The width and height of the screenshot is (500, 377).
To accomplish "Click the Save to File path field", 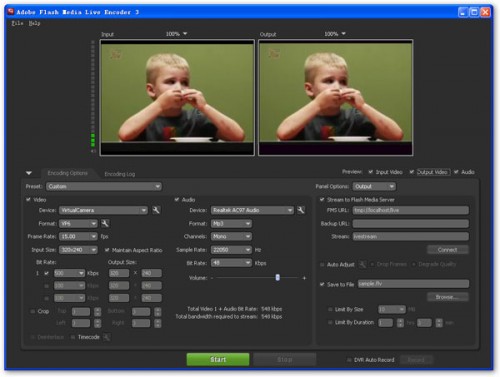I will click(413, 284).
